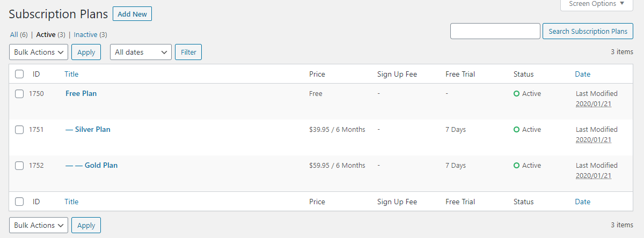Expand the Screen Options panel
The image size is (644, 238).
click(x=596, y=4)
